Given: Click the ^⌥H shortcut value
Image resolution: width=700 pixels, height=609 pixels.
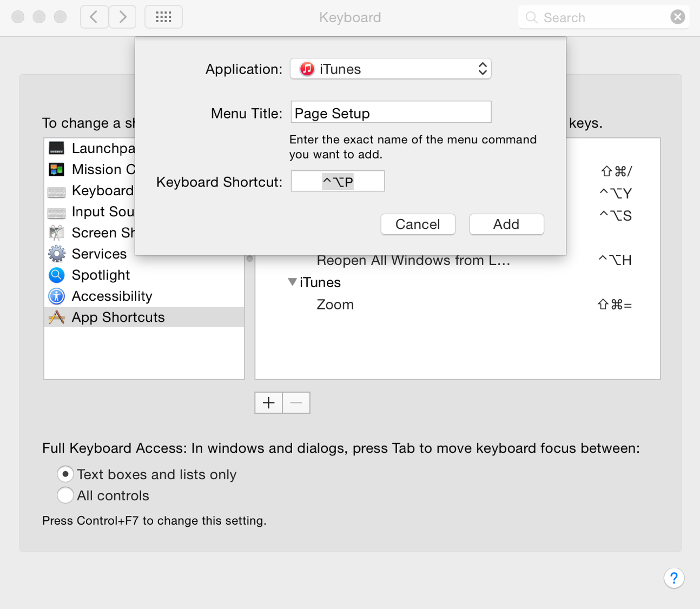Looking at the screenshot, I should point(615,260).
